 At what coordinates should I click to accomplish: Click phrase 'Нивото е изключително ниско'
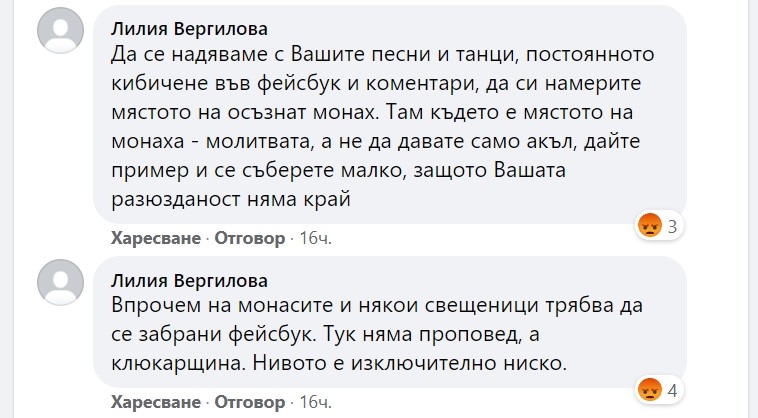click(x=410, y=363)
